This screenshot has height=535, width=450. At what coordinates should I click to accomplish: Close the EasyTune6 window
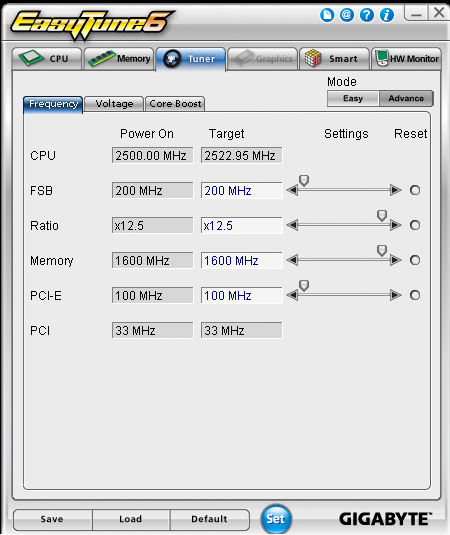click(439, 13)
